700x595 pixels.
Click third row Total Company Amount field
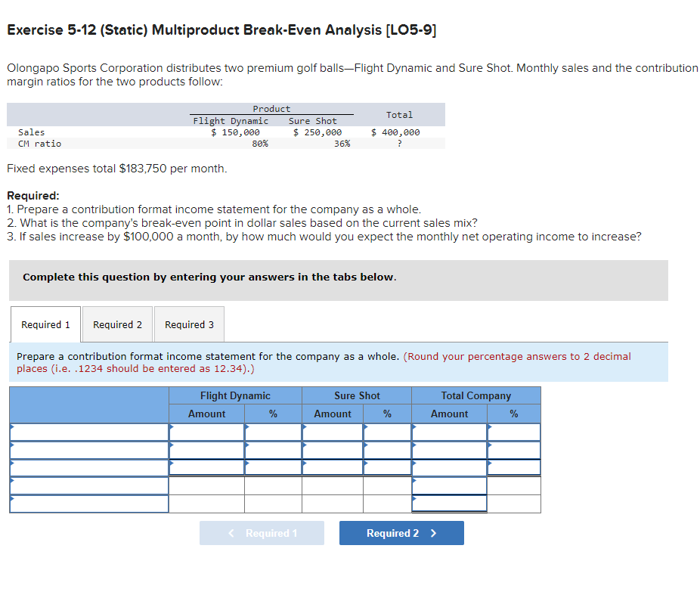click(449, 467)
